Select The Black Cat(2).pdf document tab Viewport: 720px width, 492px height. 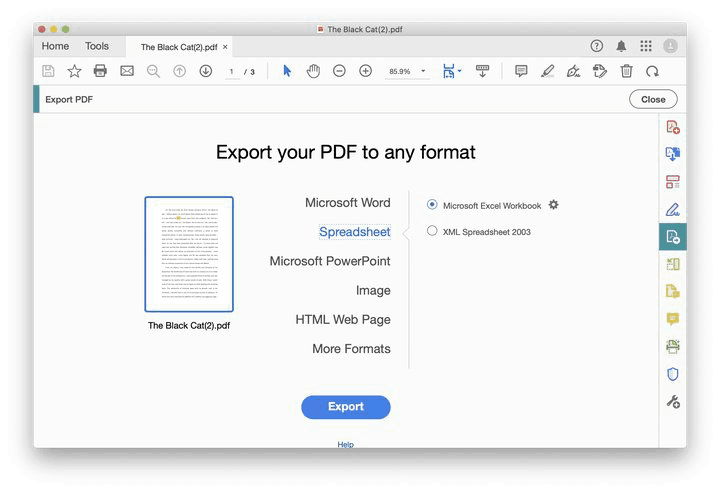tap(179, 47)
